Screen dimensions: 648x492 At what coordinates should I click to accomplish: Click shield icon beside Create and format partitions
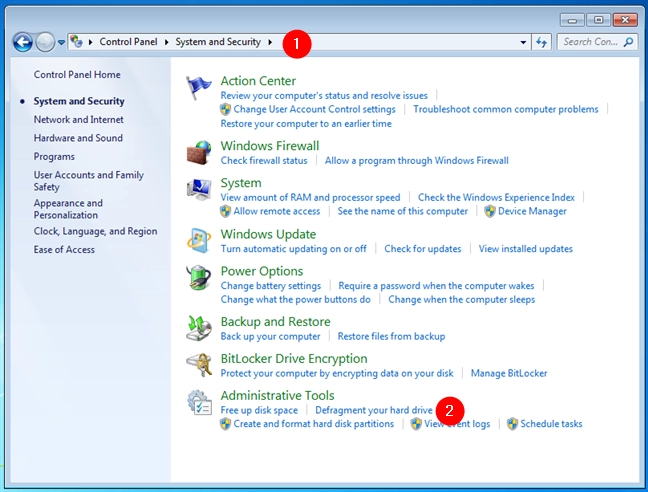(x=225, y=424)
